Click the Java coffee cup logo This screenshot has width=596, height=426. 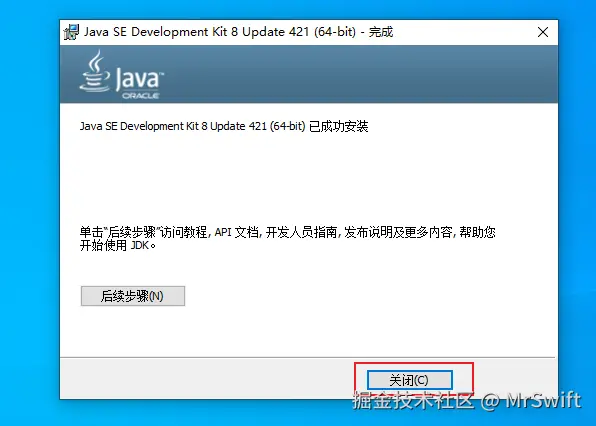click(x=95, y=71)
